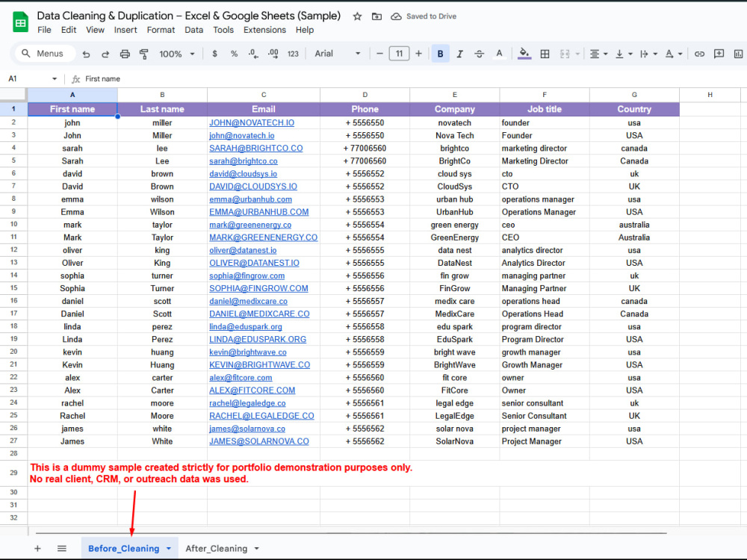Open the Insert menu
747x560 pixels.
click(125, 30)
